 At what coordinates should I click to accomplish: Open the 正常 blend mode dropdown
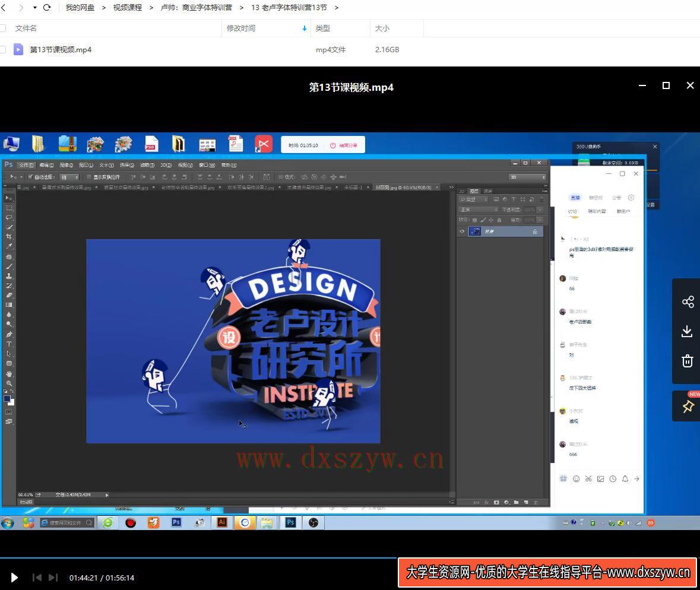(479, 210)
